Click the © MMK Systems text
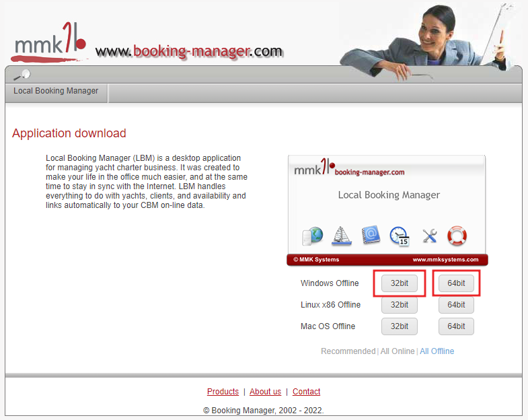The height and width of the screenshot is (420, 528). [x=316, y=260]
